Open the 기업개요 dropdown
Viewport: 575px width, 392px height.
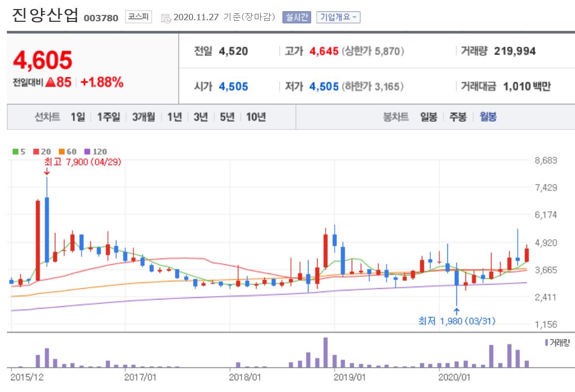point(338,17)
